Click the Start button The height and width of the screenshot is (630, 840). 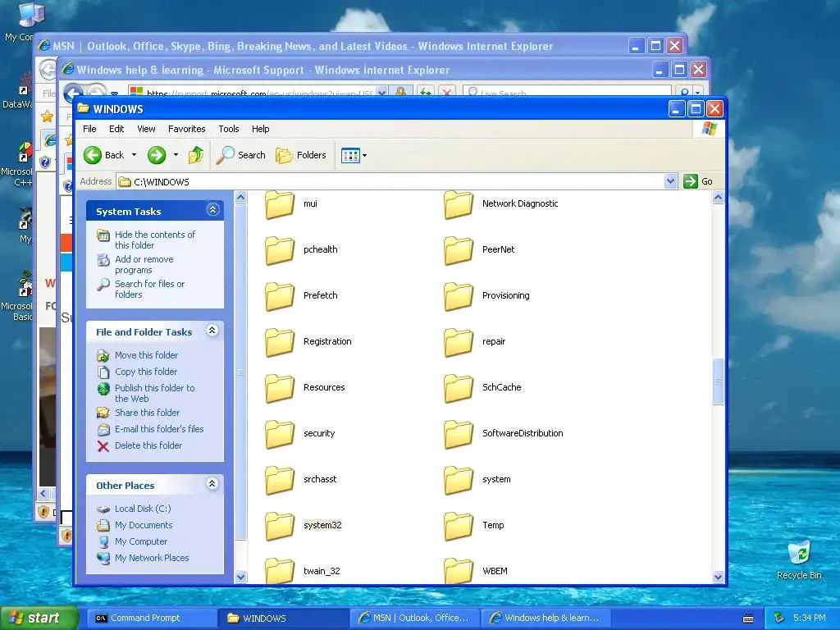click(x=39, y=619)
